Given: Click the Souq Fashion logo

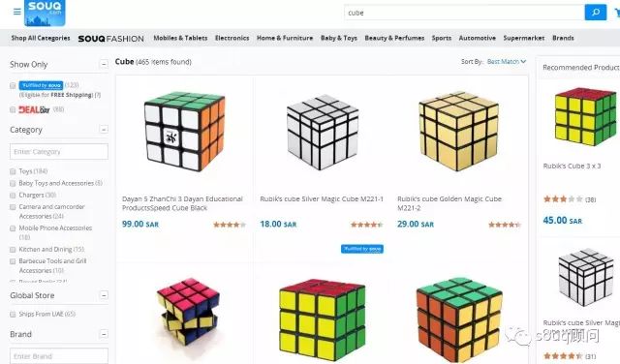Looking at the screenshot, I should (x=110, y=39).
